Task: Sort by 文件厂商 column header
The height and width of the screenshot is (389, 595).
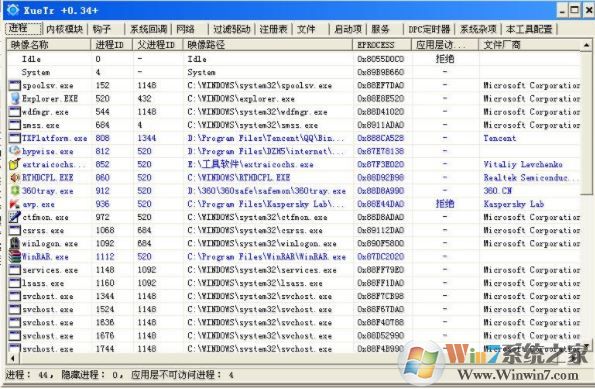Action: (x=530, y=45)
